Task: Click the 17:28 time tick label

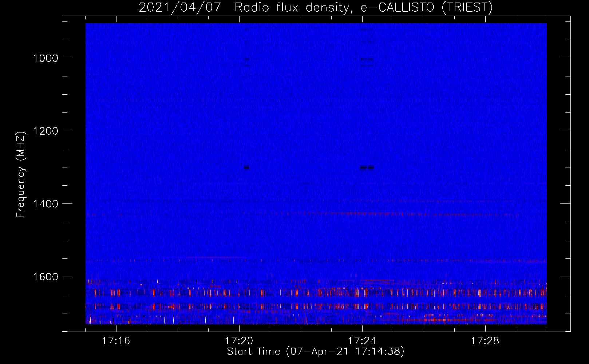Action: click(485, 341)
